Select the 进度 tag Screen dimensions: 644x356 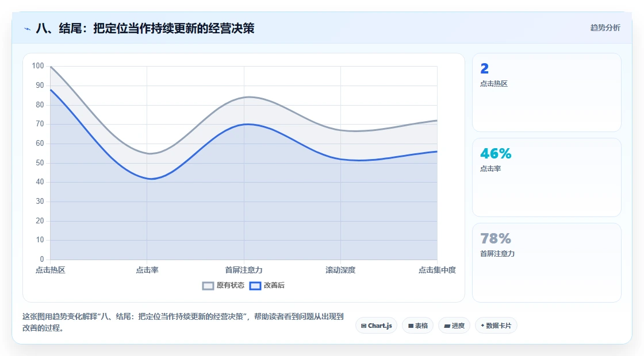pyautogui.click(x=454, y=326)
